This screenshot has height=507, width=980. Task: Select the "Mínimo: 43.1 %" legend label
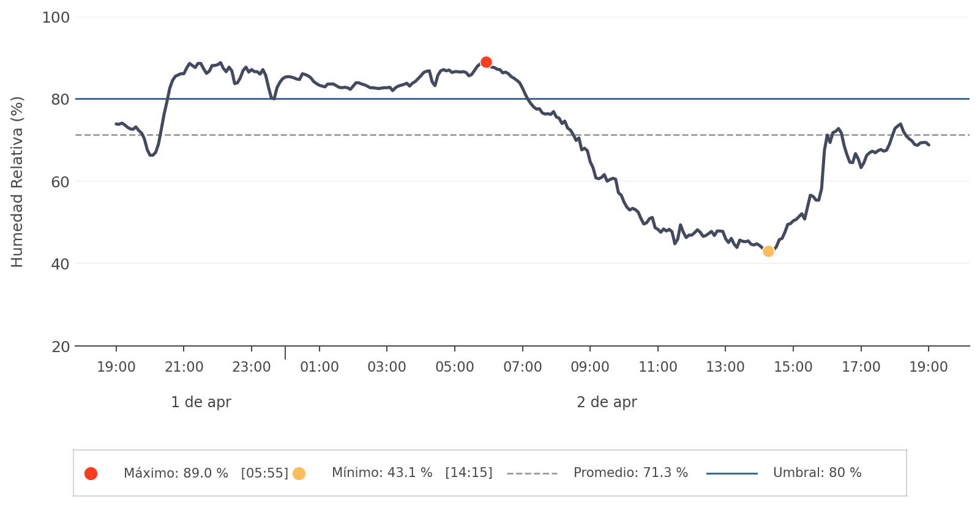pyautogui.click(x=382, y=473)
